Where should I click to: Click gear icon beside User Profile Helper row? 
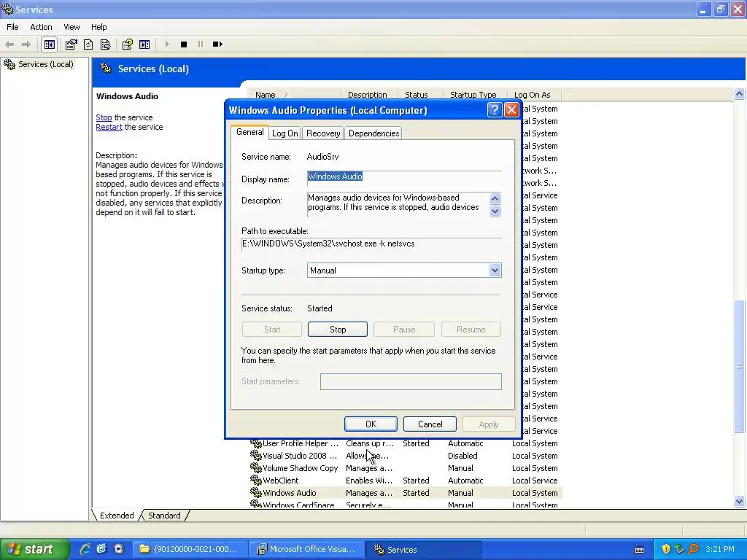[256, 443]
